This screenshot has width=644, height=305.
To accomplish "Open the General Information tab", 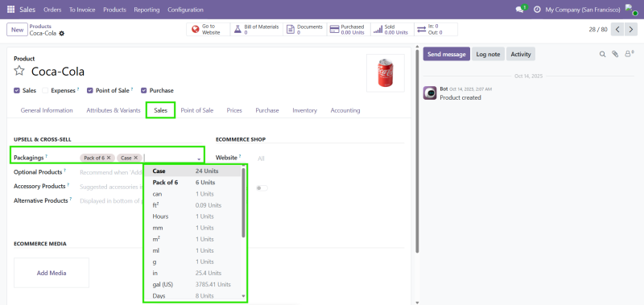I will 47,110.
